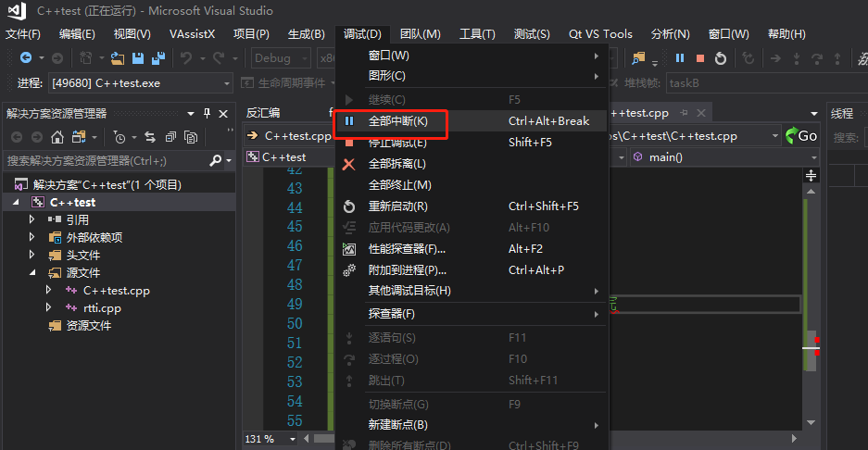The width and height of the screenshot is (868, 450).
Task: Pin the Solution Explorer panel
Action: click(x=207, y=114)
